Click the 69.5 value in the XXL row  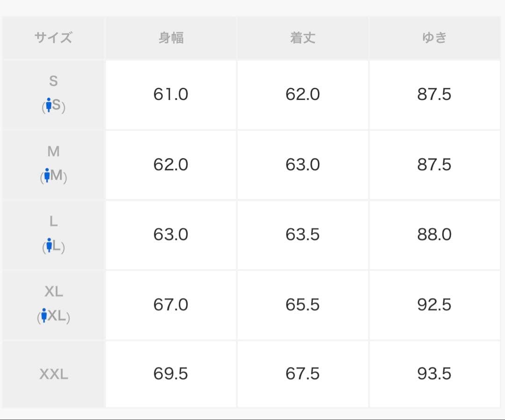(x=171, y=374)
